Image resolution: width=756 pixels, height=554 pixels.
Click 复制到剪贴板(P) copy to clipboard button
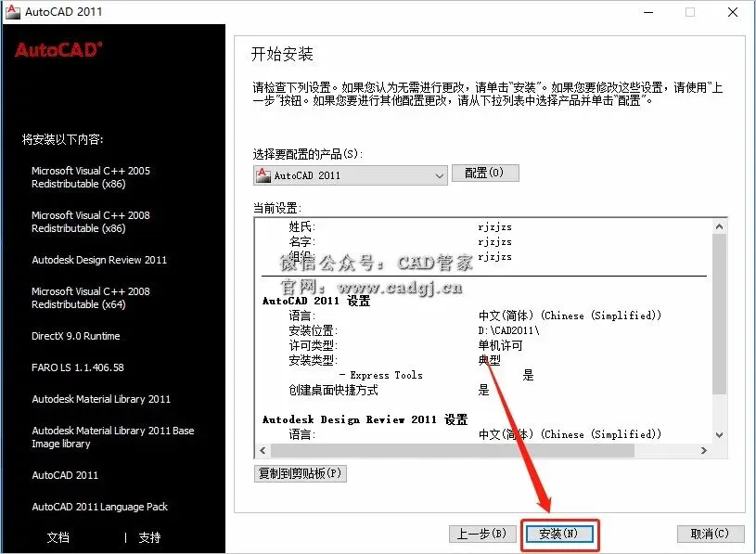[300, 473]
